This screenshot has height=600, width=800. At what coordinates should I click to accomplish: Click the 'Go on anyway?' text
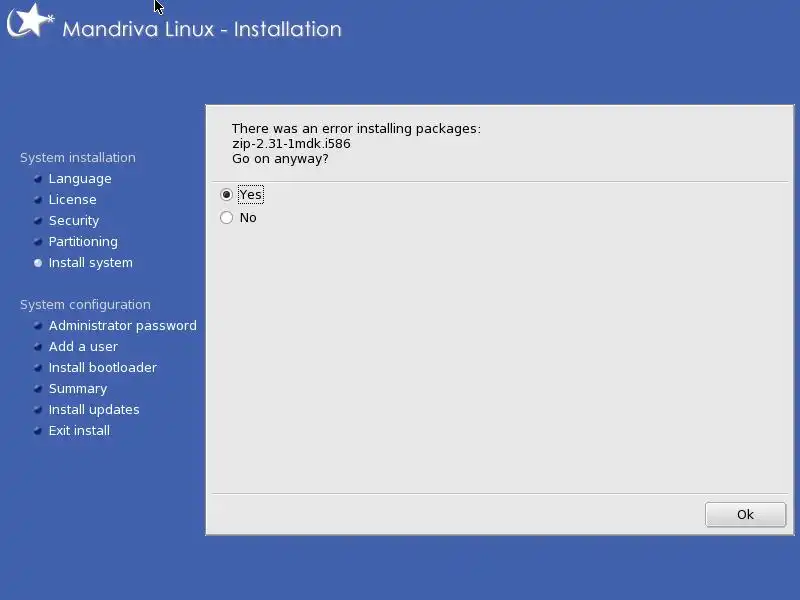[280, 159]
